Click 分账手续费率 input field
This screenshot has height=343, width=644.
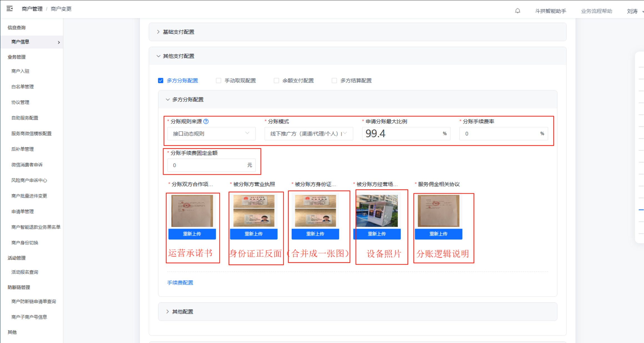pos(503,134)
